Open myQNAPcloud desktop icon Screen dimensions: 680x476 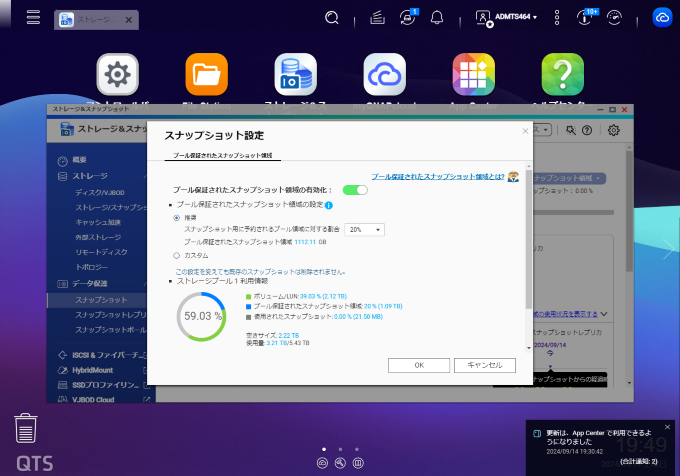[x=385, y=75]
